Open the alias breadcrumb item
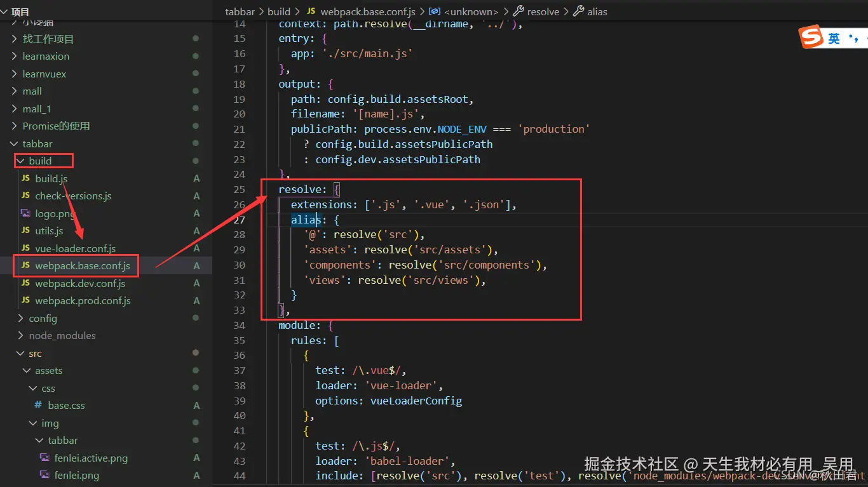The image size is (868, 487). coord(596,11)
